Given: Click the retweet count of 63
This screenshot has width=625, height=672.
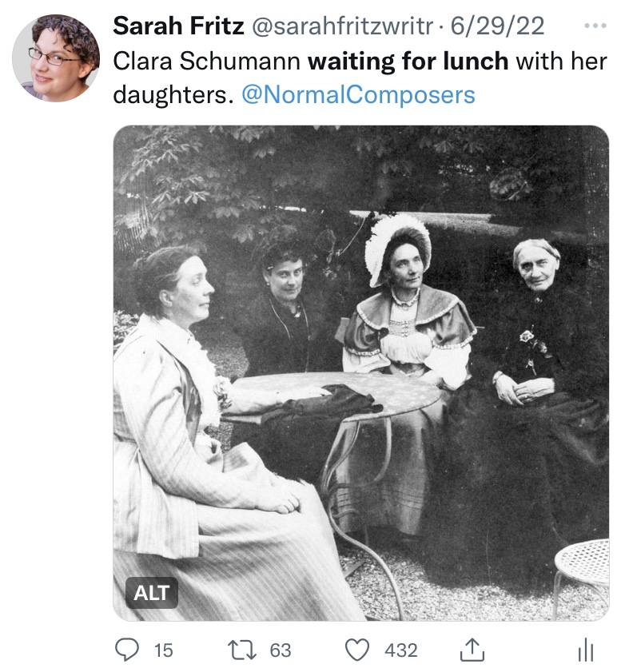Looking at the screenshot, I should click(x=280, y=650).
